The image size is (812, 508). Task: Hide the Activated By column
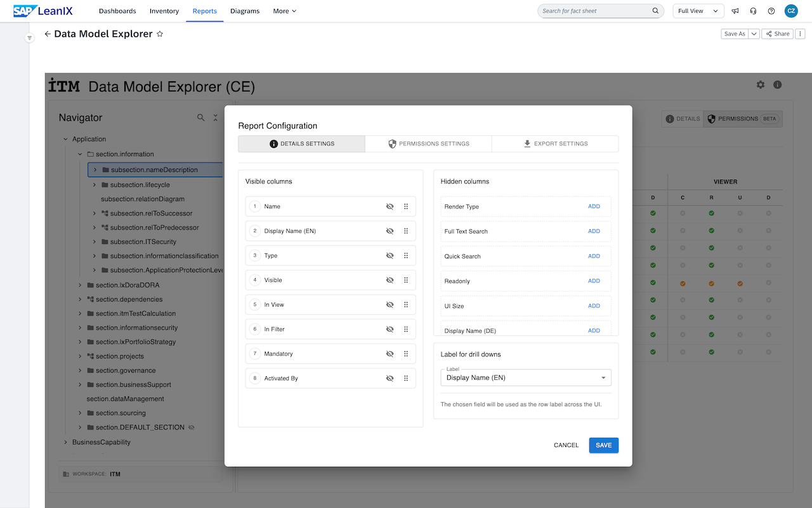pos(390,378)
